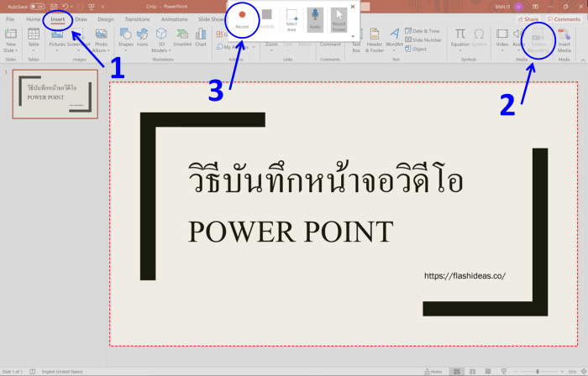This screenshot has height=376, width=588.
Task: Open the Comments pane button
Action: tap(564, 19)
